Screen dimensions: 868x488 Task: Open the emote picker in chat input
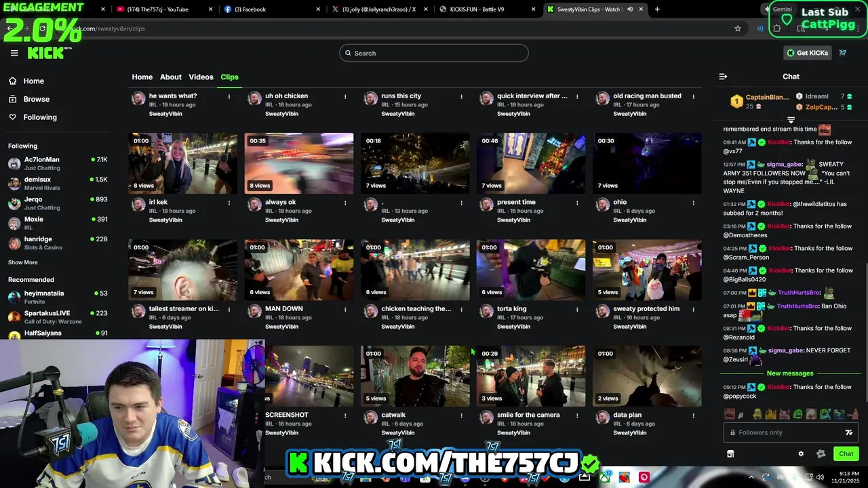(x=848, y=432)
